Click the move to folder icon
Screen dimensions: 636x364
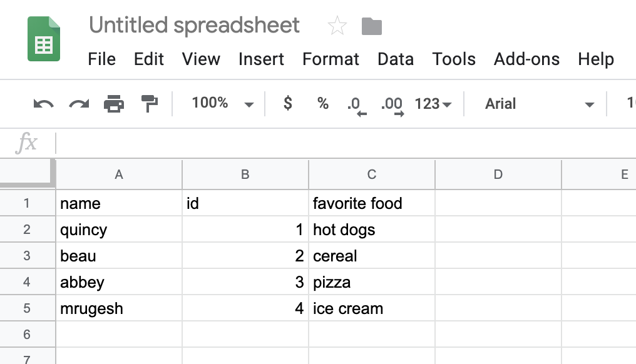tap(372, 26)
